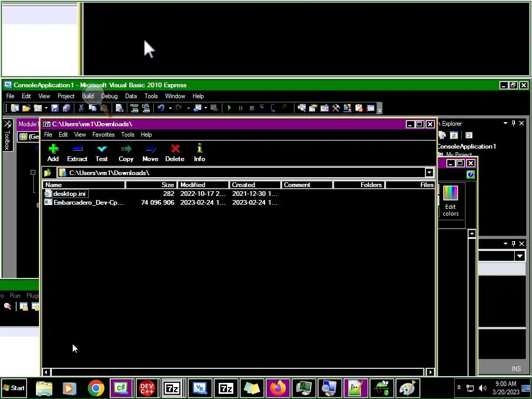Open the combo box in lower-right panel
The image size is (532, 399).
(x=520, y=256)
